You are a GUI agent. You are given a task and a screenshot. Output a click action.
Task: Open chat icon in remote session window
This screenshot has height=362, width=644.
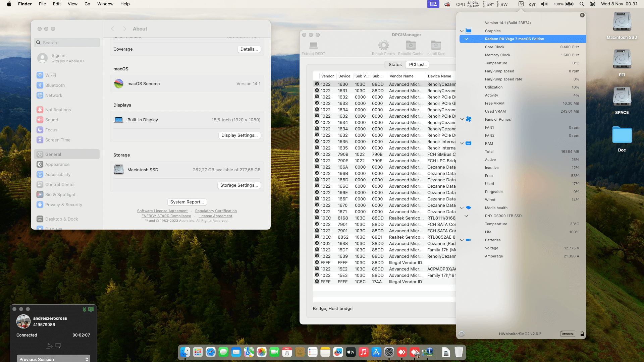[x=58, y=346]
